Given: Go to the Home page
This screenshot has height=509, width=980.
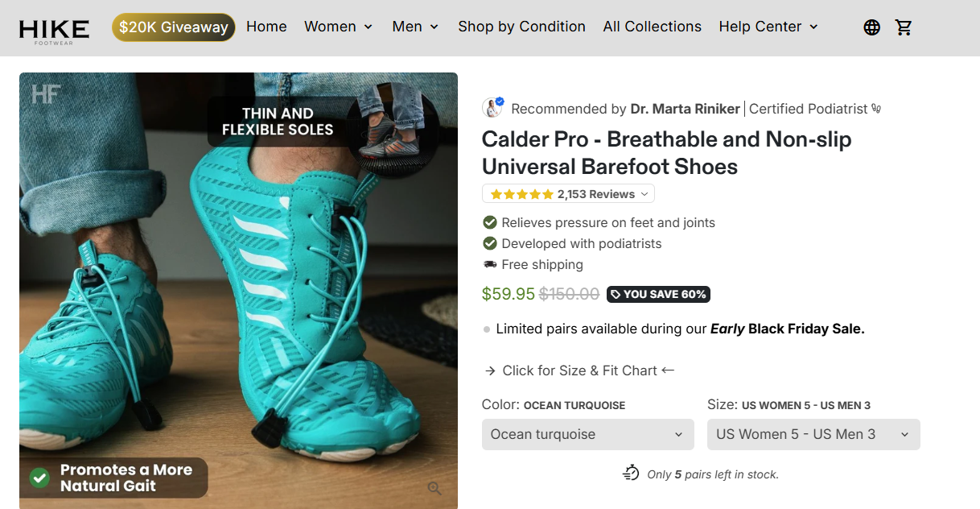Looking at the screenshot, I should pyautogui.click(x=266, y=27).
